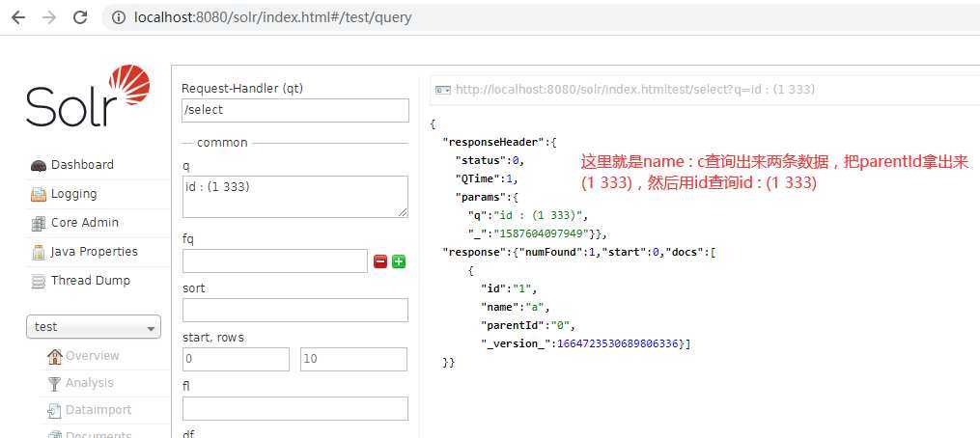
Task: Edit the q query text area
Action: coord(295,197)
